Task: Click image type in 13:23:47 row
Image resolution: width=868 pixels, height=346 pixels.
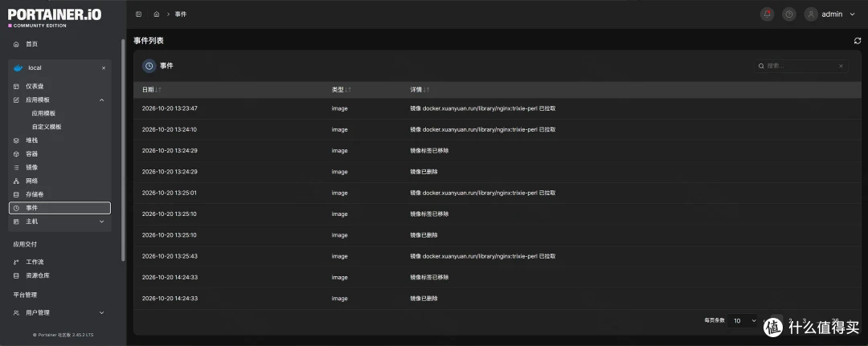Action: click(x=339, y=108)
